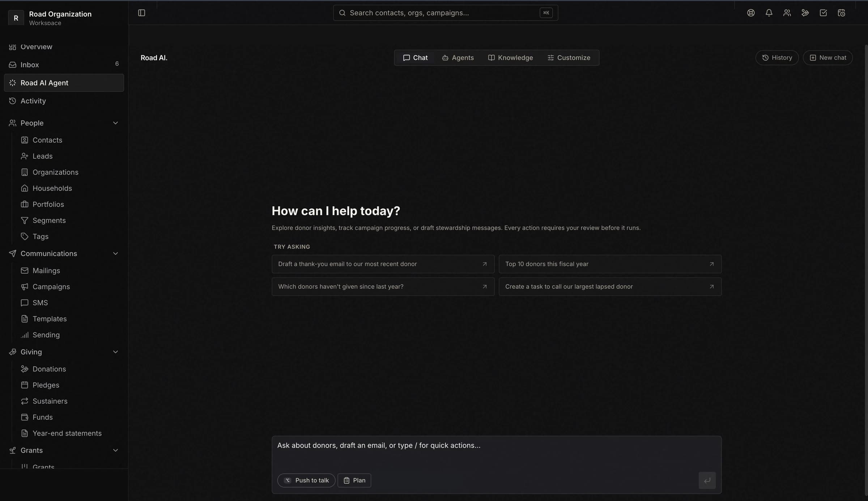Select the Chat tab

pyautogui.click(x=415, y=58)
